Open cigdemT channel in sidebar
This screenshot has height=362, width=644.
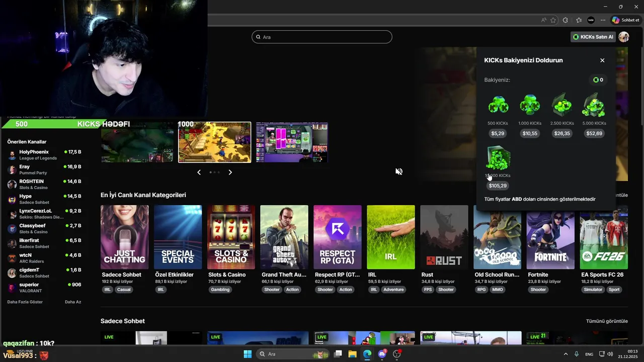[x=44, y=273]
